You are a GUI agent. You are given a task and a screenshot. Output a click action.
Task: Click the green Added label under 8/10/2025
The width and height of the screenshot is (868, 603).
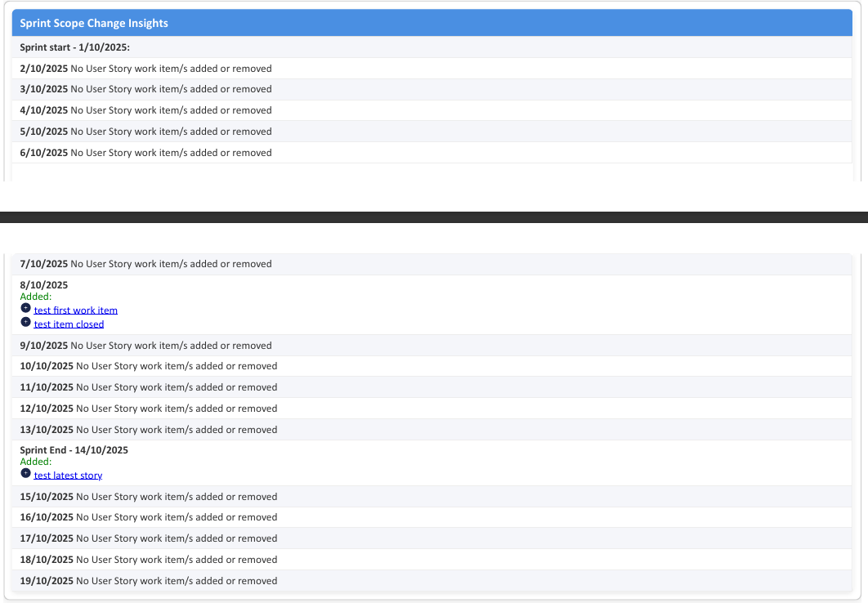coord(36,297)
